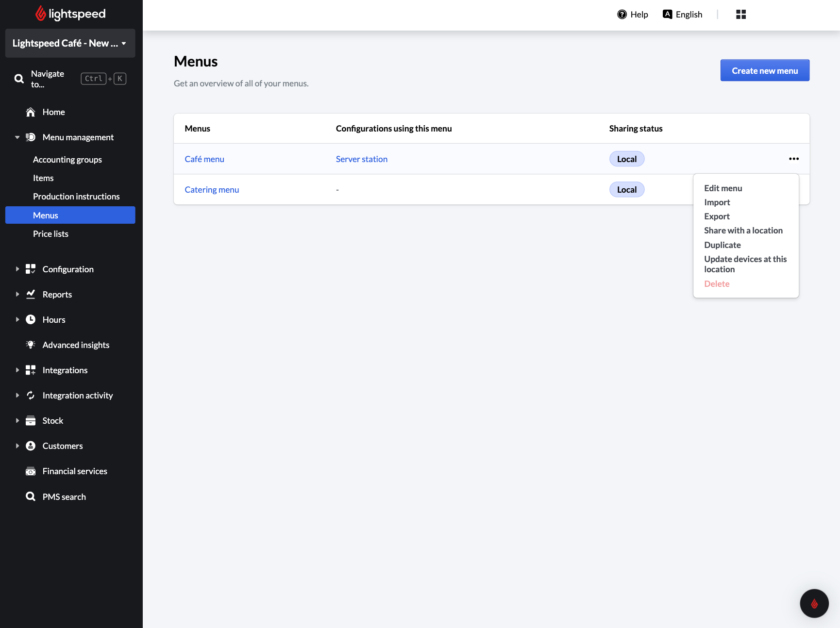The width and height of the screenshot is (840, 628).
Task: Click the Hours clock icon
Action: [x=31, y=319]
